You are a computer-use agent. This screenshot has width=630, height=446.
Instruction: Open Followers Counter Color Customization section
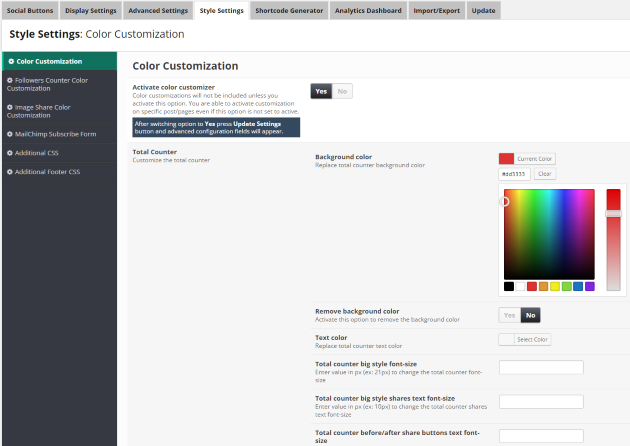tap(59, 84)
